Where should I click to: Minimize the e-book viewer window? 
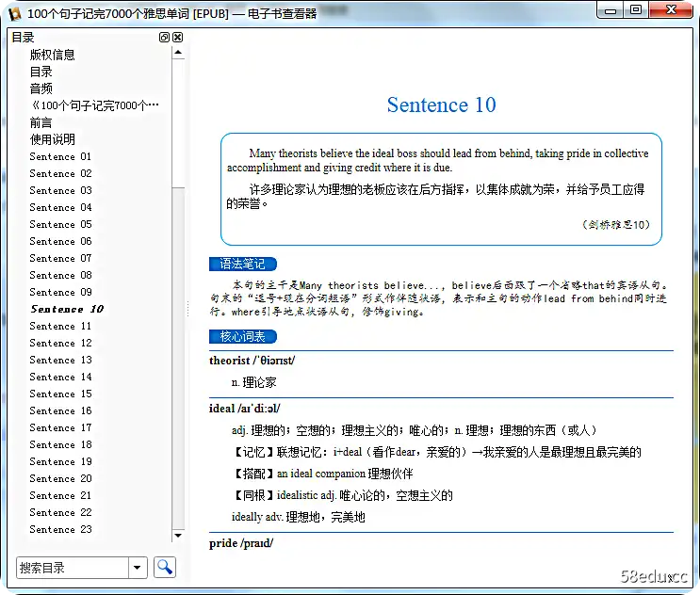pos(610,10)
